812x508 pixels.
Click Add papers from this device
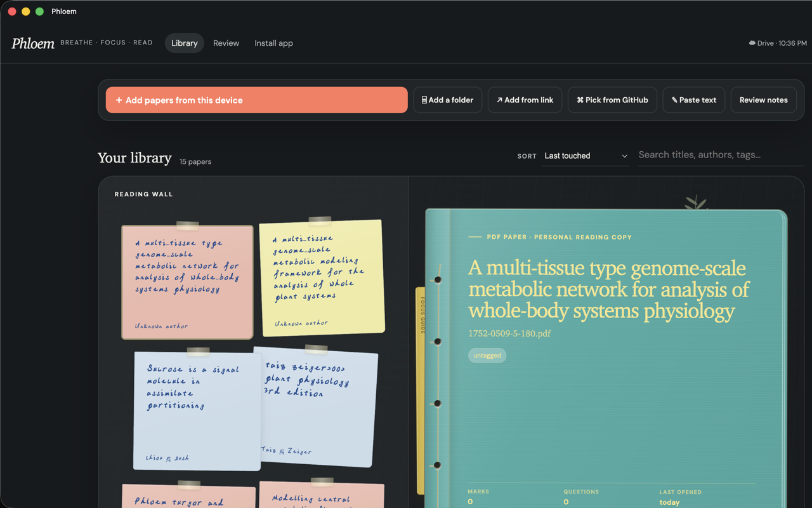point(256,100)
